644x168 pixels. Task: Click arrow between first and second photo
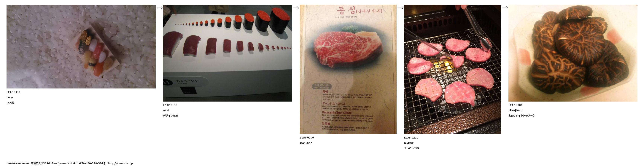click(160, 8)
